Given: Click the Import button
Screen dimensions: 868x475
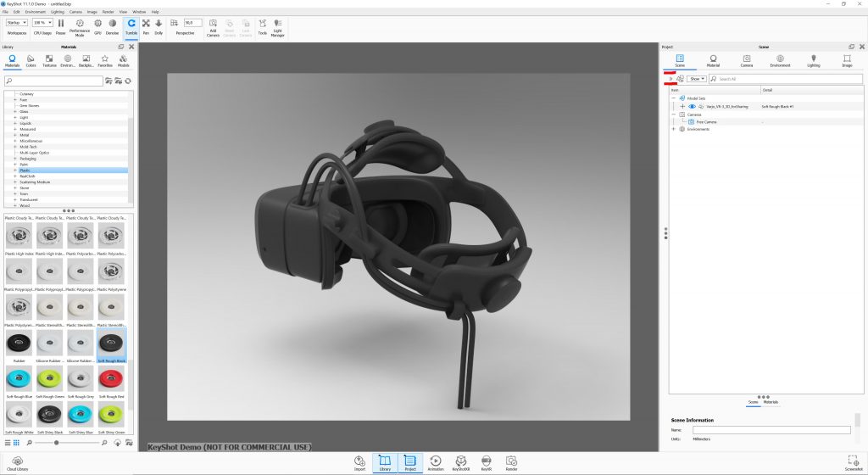Looking at the screenshot, I should coord(359,462).
